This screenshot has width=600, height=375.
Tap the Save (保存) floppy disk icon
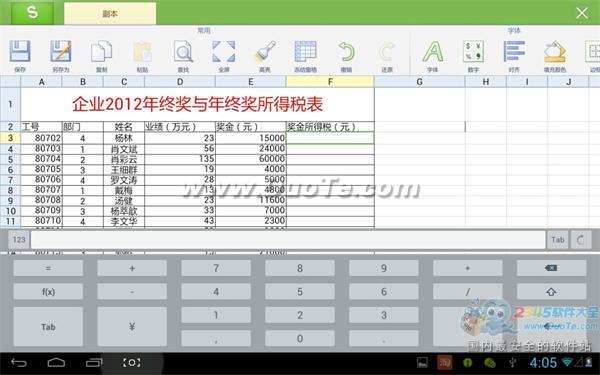click(20, 52)
